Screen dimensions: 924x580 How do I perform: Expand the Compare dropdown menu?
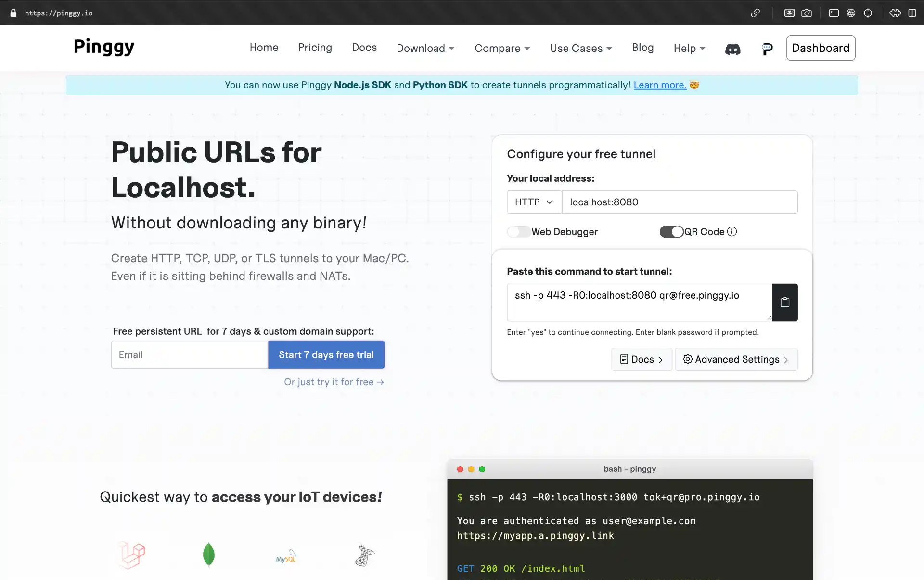tap(502, 48)
